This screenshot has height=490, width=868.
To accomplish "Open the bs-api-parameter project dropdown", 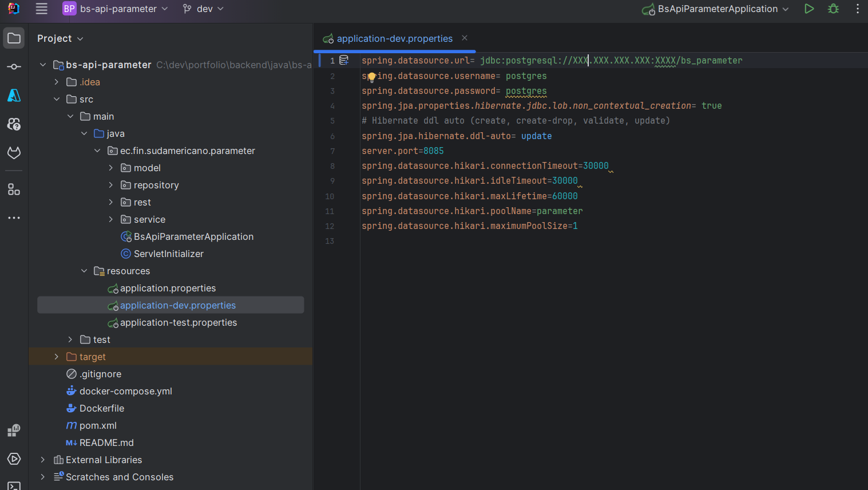I will [116, 9].
